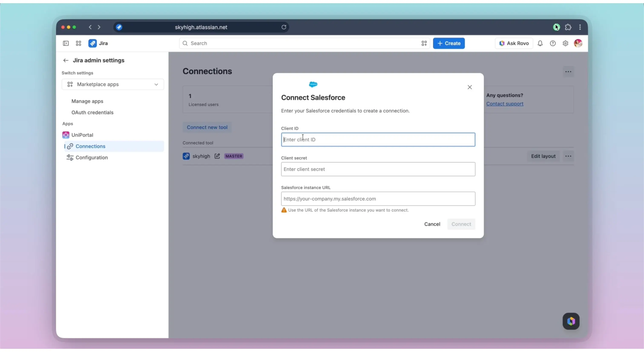The height and width of the screenshot is (352, 644).
Task: Click Cancel in Salesforce dialog
Action: click(432, 224)
